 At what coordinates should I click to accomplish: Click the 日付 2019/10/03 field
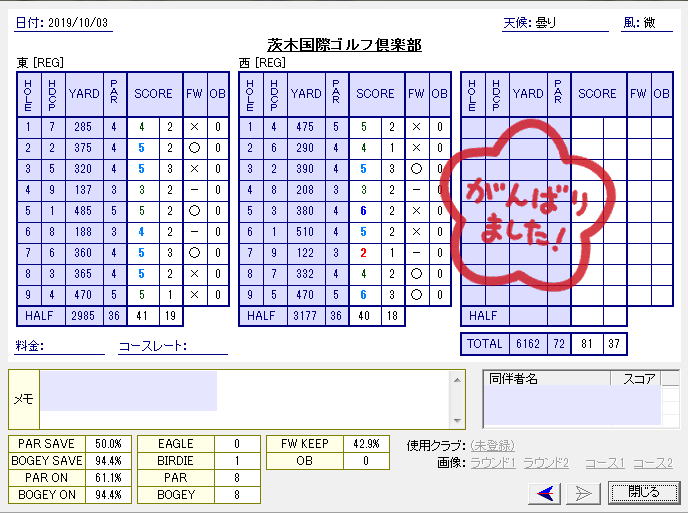coord(63,23)
